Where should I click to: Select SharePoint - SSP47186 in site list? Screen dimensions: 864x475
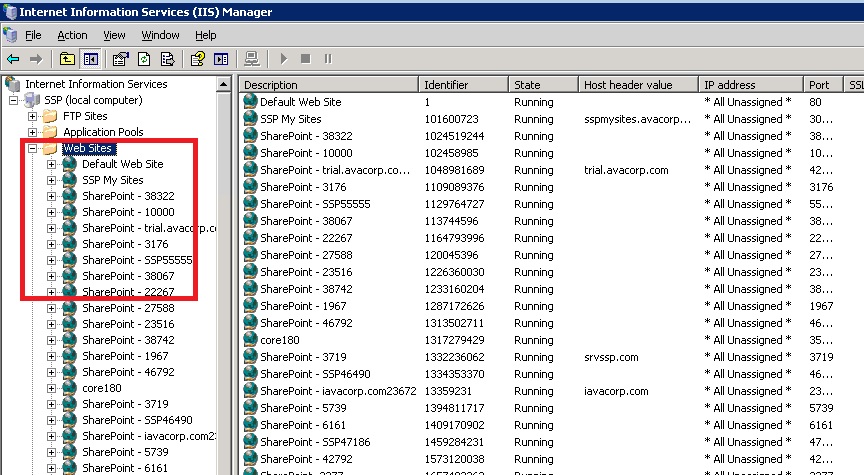[315, 442]
